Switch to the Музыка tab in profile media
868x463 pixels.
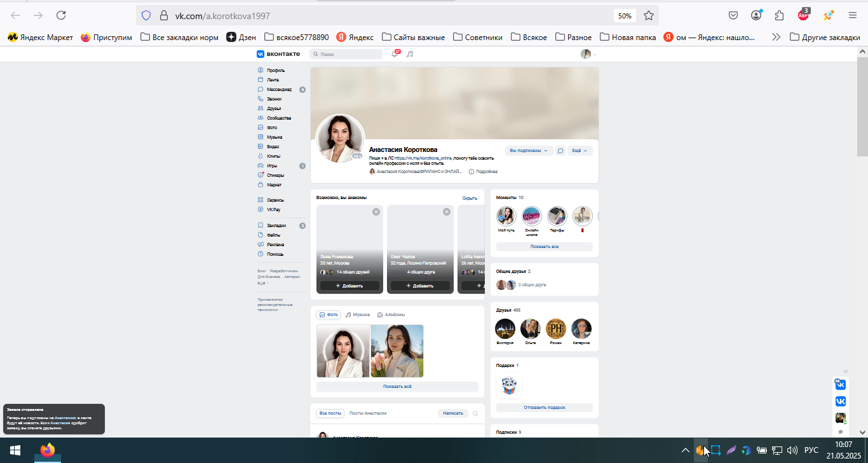point(358,315)
